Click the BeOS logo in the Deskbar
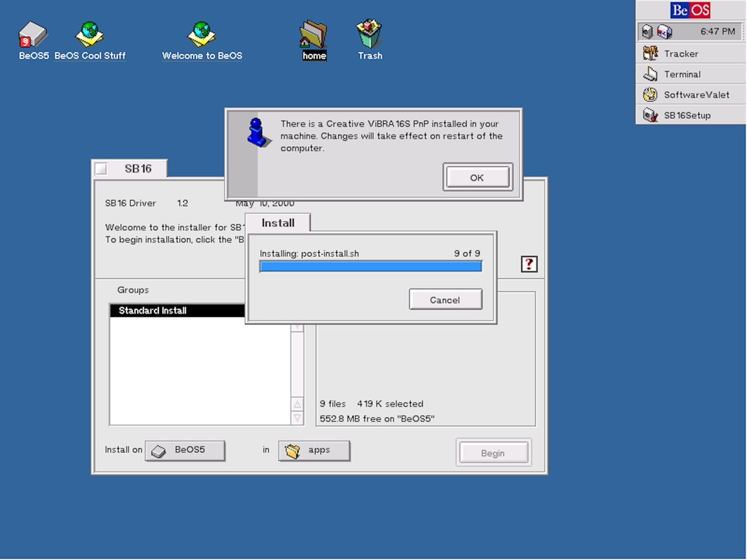Image resolution: width=747 pixels, height=560 pixels. tap(690, 10)
